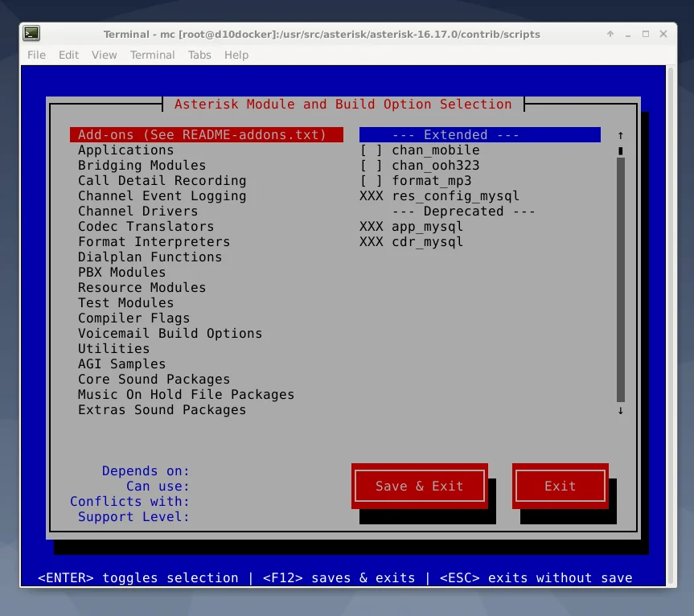Viewport: 694px width, 616px height.
Task: Click the <ESC> exits without save hint
Action: [x=536, y=578]
